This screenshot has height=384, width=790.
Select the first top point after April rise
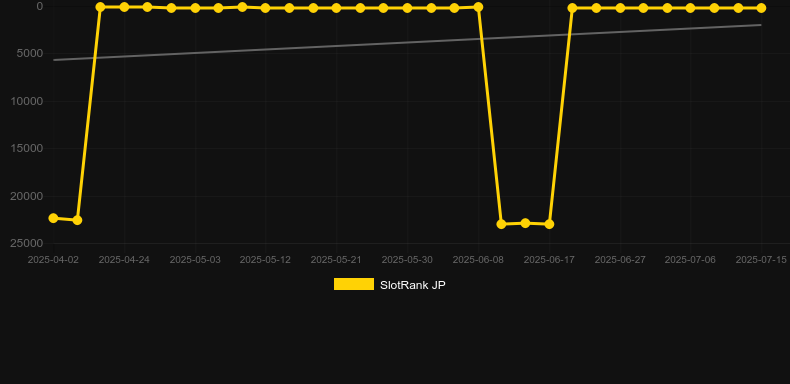tap(100, 7)
